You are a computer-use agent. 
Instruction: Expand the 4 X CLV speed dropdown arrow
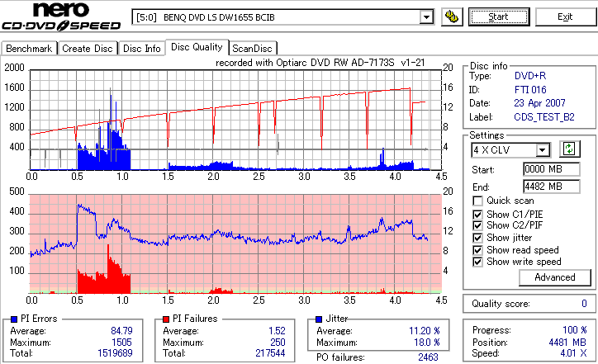click(542, 150)
